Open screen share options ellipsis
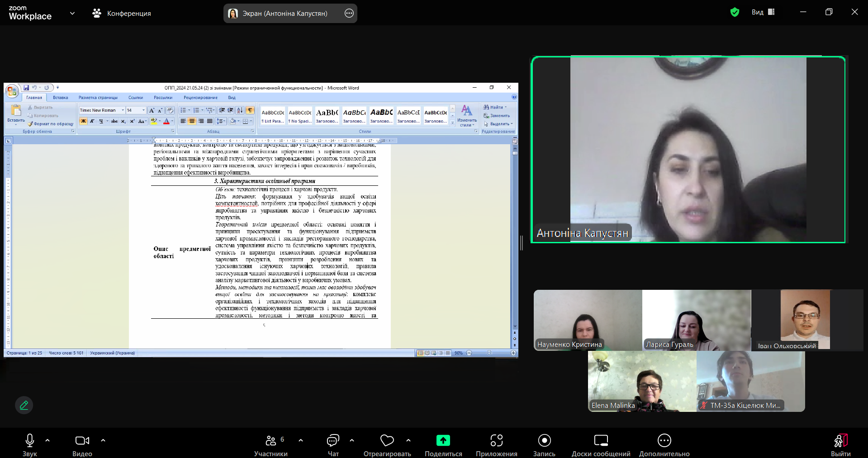Viewport: 868px width, 458px height. point(349,13)
